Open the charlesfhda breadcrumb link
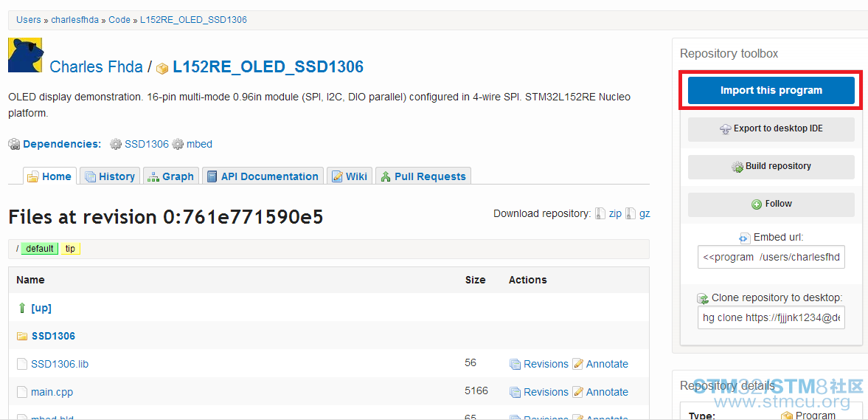Image resolution: width=868 pixels, height=420 pixels. 74,20
